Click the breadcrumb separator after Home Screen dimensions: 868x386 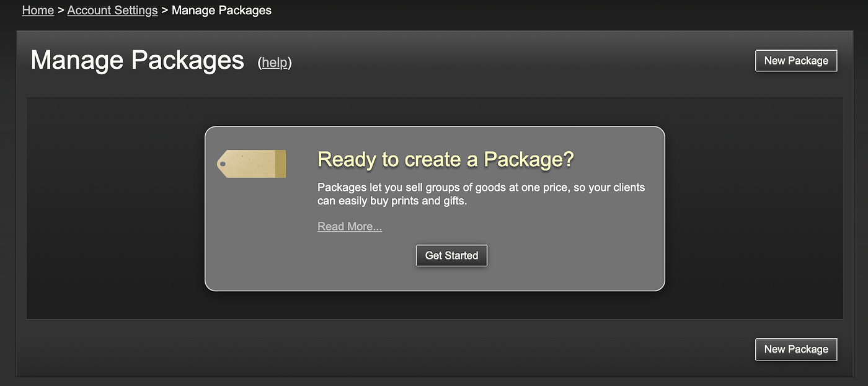click(x=61, y=11)
